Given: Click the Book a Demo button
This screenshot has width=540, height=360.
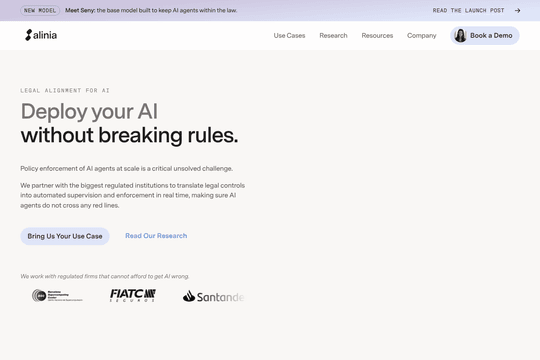Looking at the screenshot, I should point(485,35).
